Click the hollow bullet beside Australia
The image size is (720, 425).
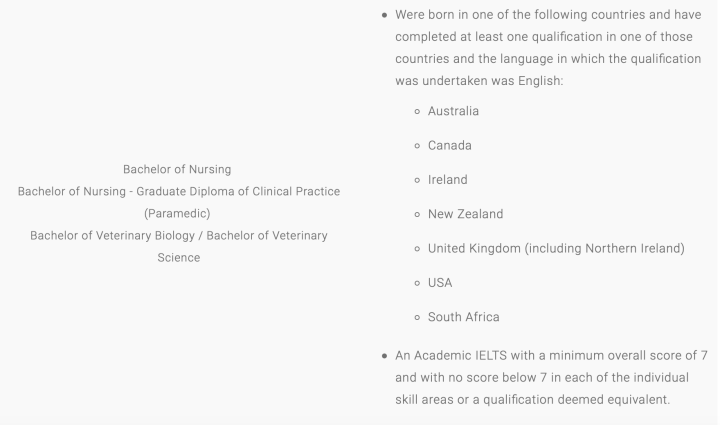pos(417,112)
